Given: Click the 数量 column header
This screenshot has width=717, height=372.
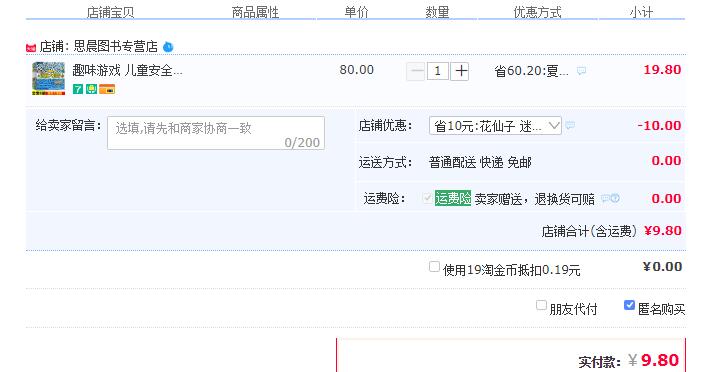Looking at the screenshot, I should 437,12.
